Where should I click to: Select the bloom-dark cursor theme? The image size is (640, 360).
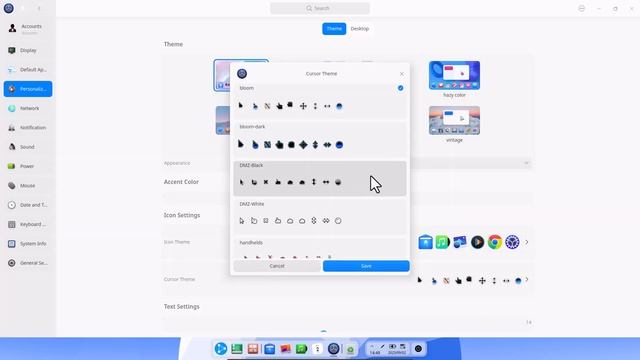pos(320,139)
